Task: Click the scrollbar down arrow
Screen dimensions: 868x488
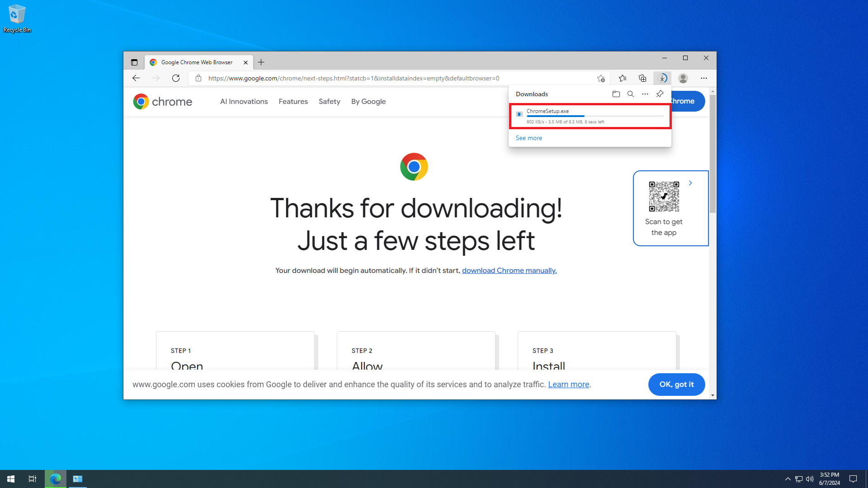Action: (713, 395)
